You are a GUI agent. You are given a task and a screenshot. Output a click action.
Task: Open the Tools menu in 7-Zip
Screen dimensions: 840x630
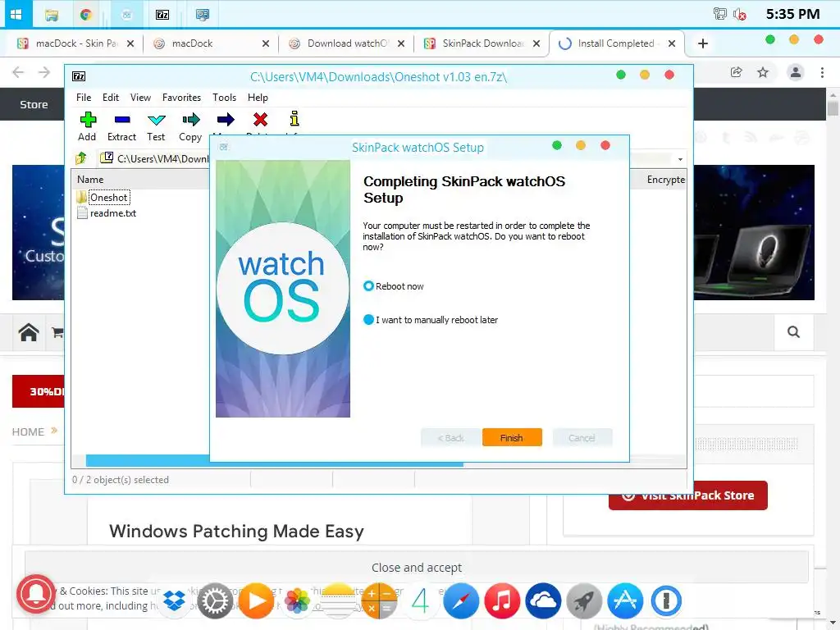(x=224, y=98)
